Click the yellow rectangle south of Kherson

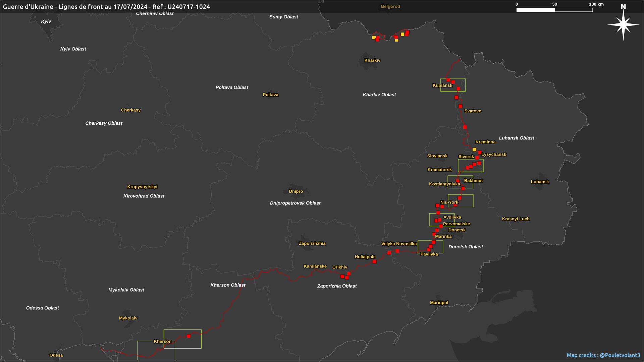(x=156, y=351)
